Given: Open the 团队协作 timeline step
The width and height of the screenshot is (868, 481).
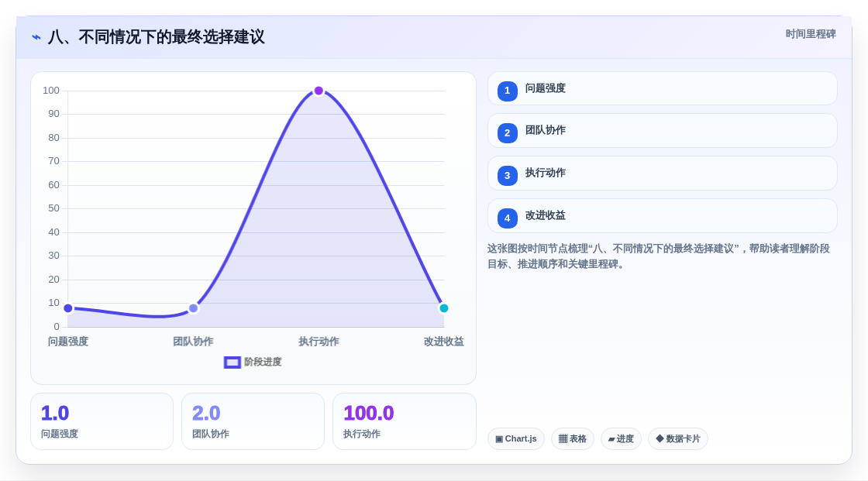Looking at the screenshot, I should tap(662, 131).
